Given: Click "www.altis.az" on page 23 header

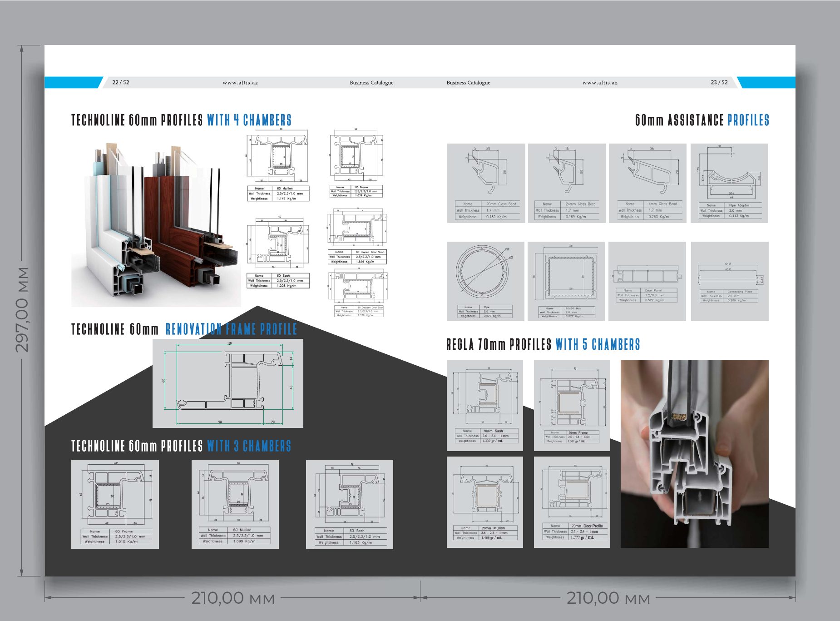Looking at the screenshot, I should coord(600,83).
